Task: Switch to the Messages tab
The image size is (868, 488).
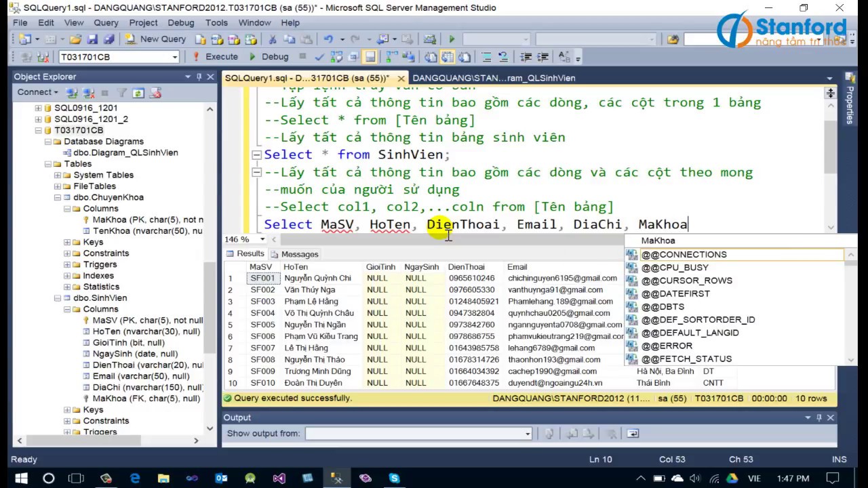Action: [x=294, y=254]
